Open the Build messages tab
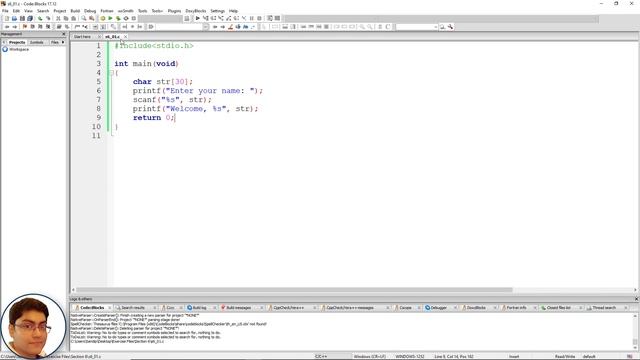 238,308
